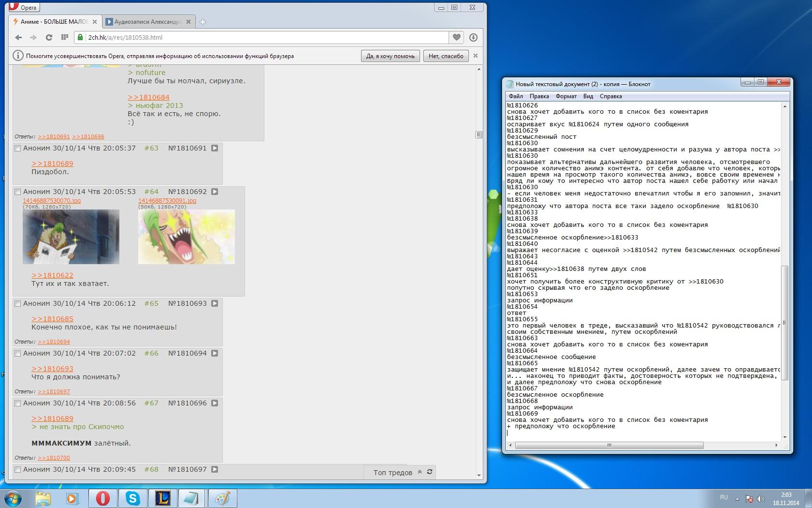Open the post menu arrow for №1810691
This screenshot has height=508, width=812.
click(x=215, y=148)
